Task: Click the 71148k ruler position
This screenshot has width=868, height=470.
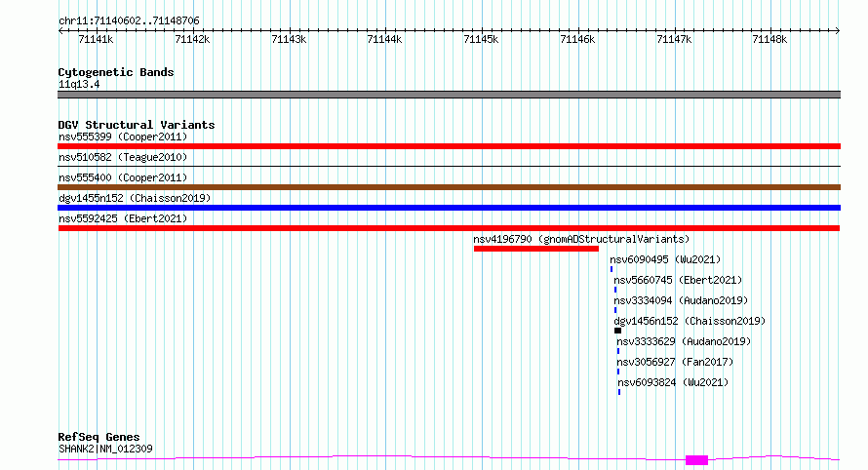Action: pyautogui.click(x=770, y=39)
